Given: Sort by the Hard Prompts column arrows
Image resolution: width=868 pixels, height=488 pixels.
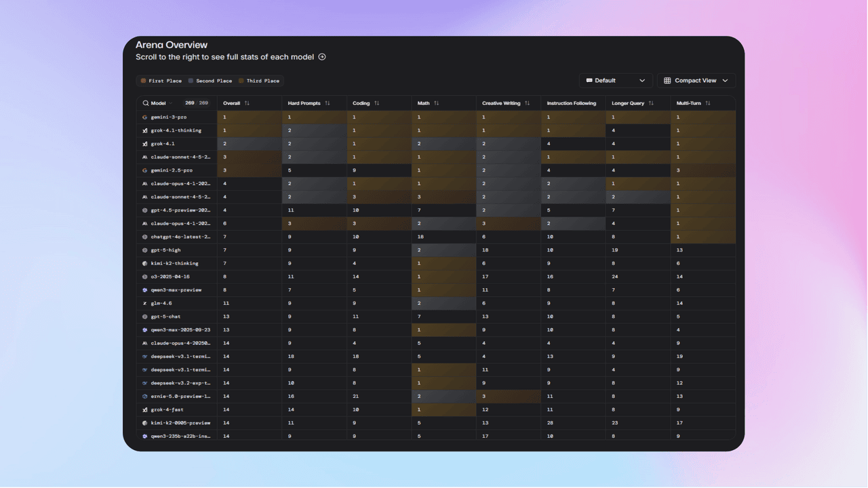Looking at the screenshot, I should click(328, 103).
